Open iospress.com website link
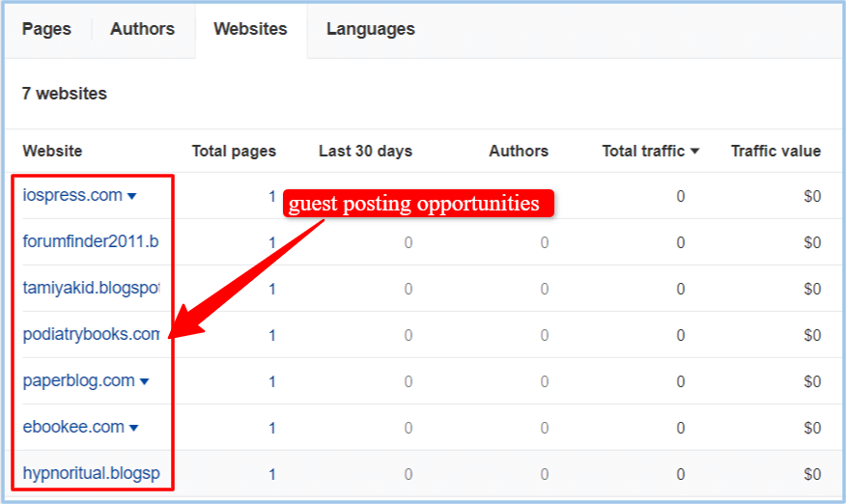 coord(72,195)
